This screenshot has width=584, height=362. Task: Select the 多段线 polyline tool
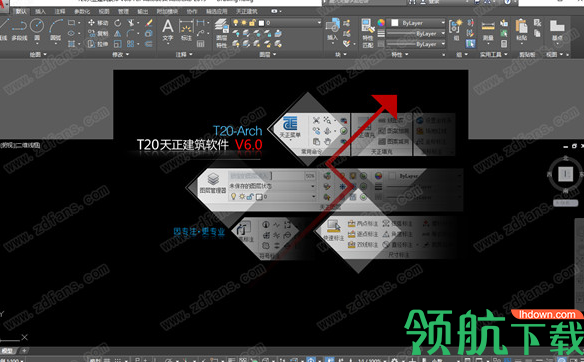click(x=19, y=30)
